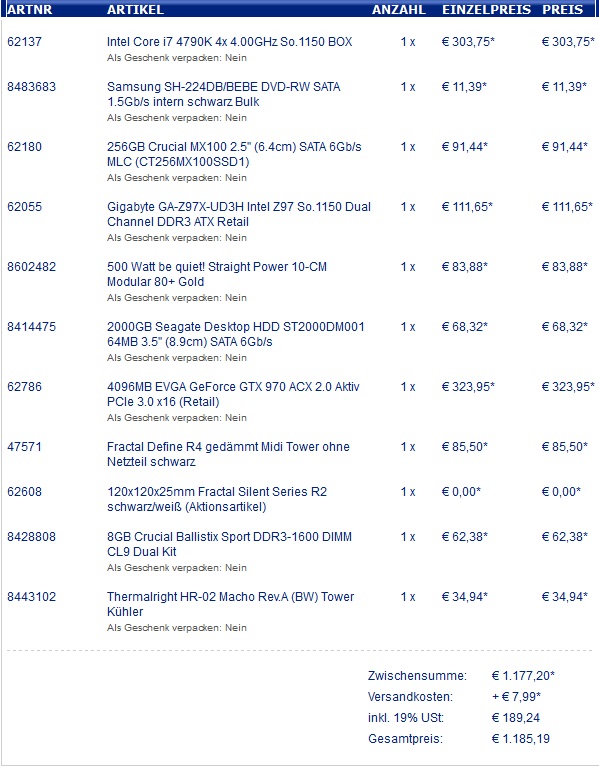Viewport: 599px width, 768px height.
Task: Open the Thermalright HR-02 Macho cooler article
Action: [x=231, y=604]
